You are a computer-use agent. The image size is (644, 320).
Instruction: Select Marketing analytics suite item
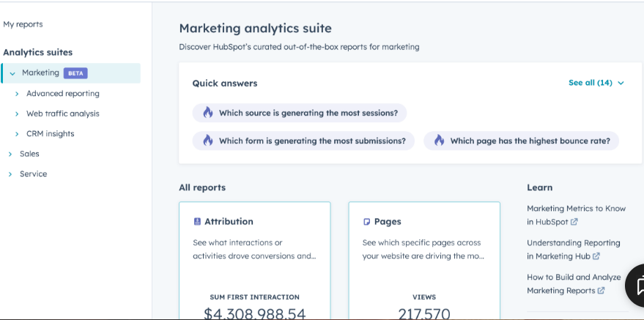pos(70,73)
